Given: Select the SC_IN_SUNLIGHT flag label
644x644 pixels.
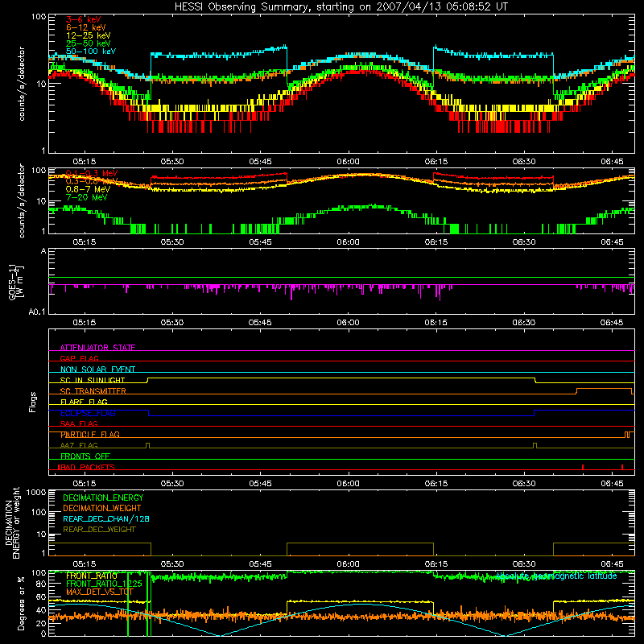Looking at the screenshot, I should pos(93,380).
